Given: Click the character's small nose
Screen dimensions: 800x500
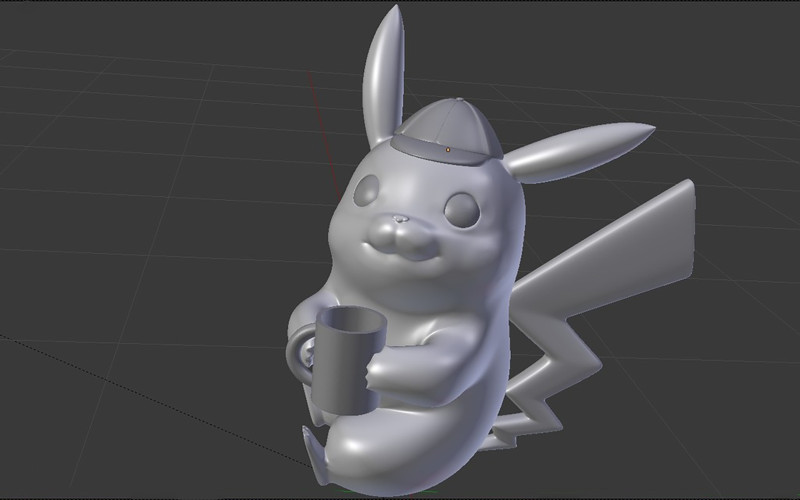Looking at the screenshot, I should tap(401, 217).
